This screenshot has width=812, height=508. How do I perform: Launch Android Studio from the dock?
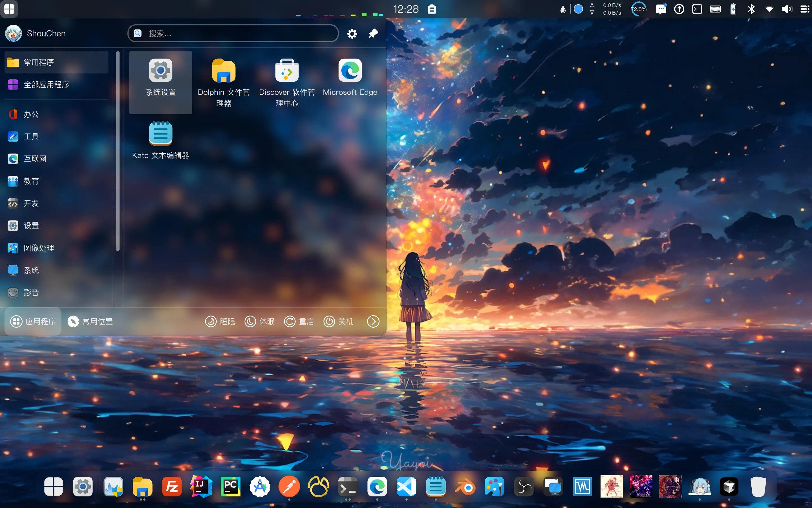tap(260, 487)
